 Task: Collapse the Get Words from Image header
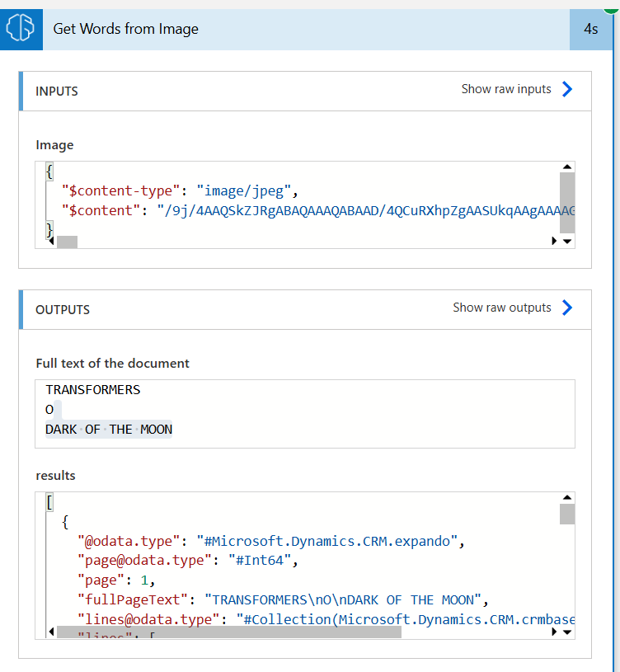pos(306,29)
